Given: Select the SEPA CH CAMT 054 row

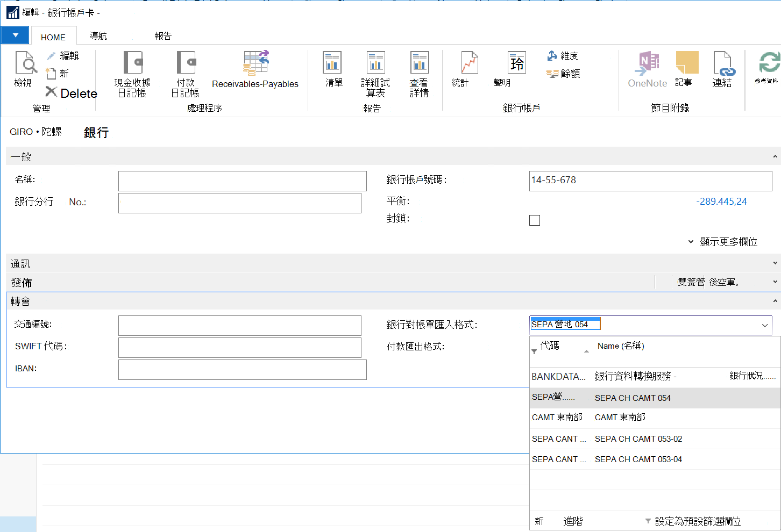Looking at the screenshot, I should click(x=655, y=398).
